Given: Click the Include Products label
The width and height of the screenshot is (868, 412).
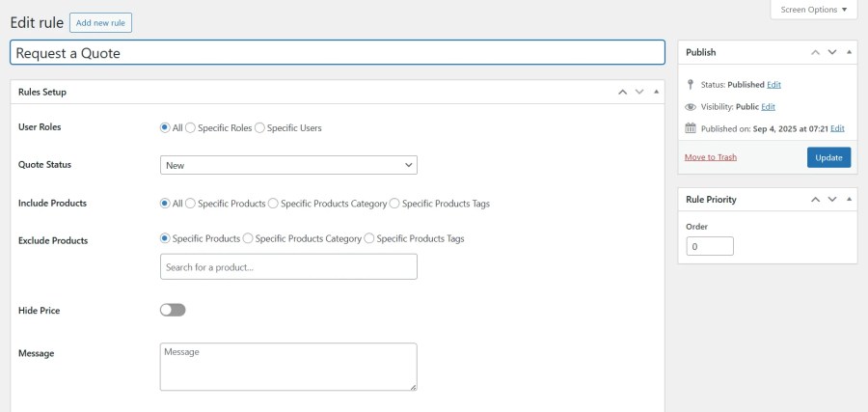Looking at the screenshot, I should [x=53, y=203].
